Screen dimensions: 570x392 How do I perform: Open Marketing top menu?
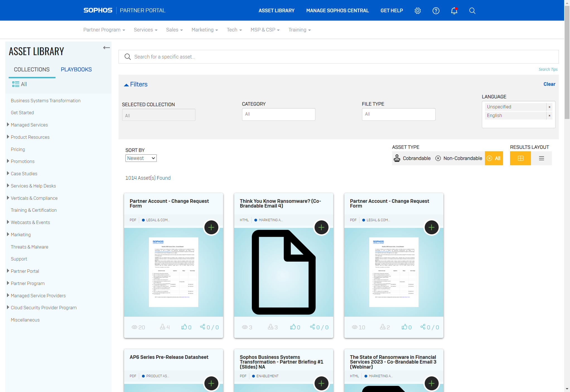tap(205, 30)
